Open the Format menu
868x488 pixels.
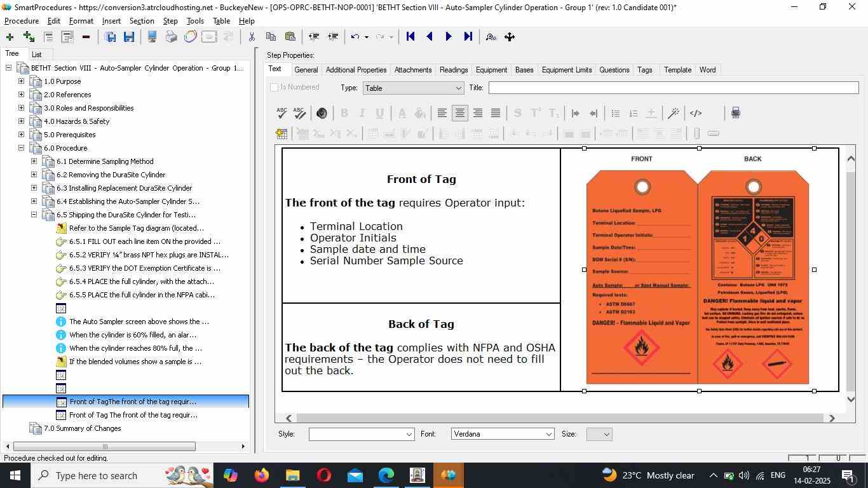tap(81, 21)
